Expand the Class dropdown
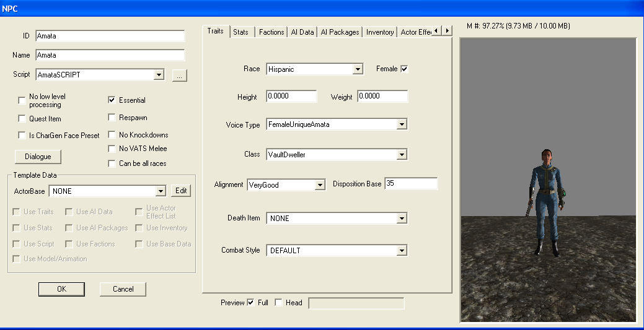644x330 pixels. pos(402,155)
